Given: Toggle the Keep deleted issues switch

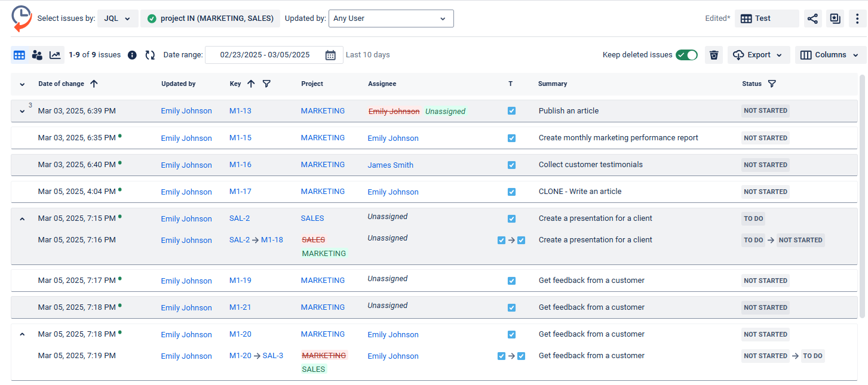Looking at the screenshot, I should coord(686,55).
